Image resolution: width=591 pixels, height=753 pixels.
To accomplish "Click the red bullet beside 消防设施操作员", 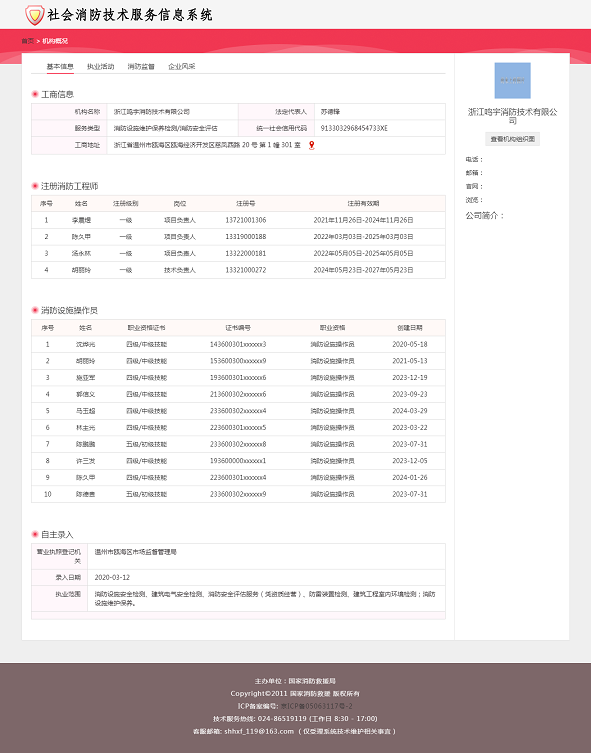I will click(x=35, y=310).
